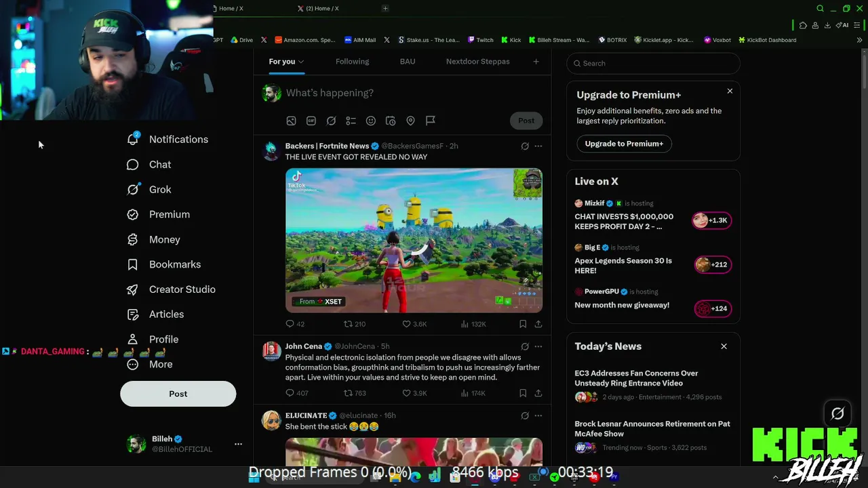Bookmark John Cena's post

pos(523,393)
